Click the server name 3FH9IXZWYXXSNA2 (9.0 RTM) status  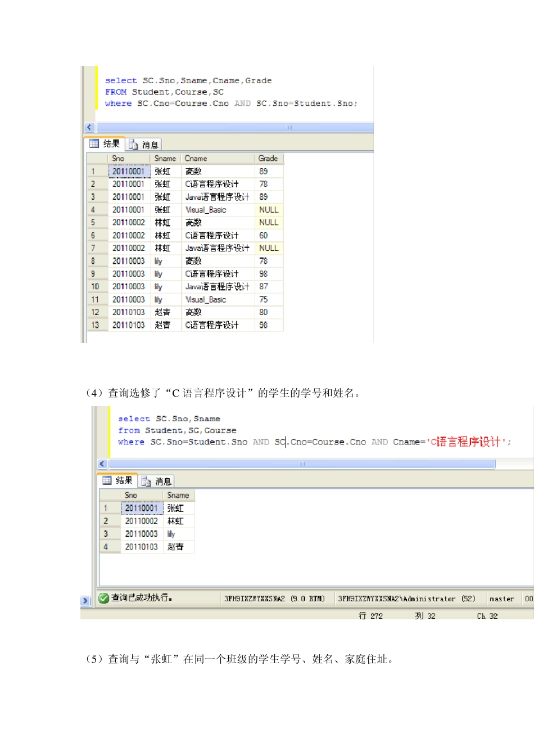pyautogui.click(x=274, y=599)
